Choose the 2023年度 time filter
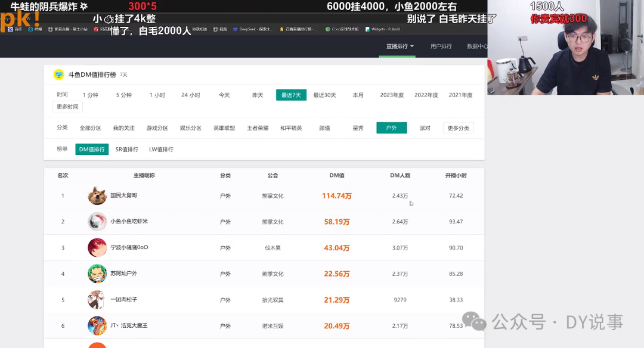This screenshot has height=348, width=644. 392,95
